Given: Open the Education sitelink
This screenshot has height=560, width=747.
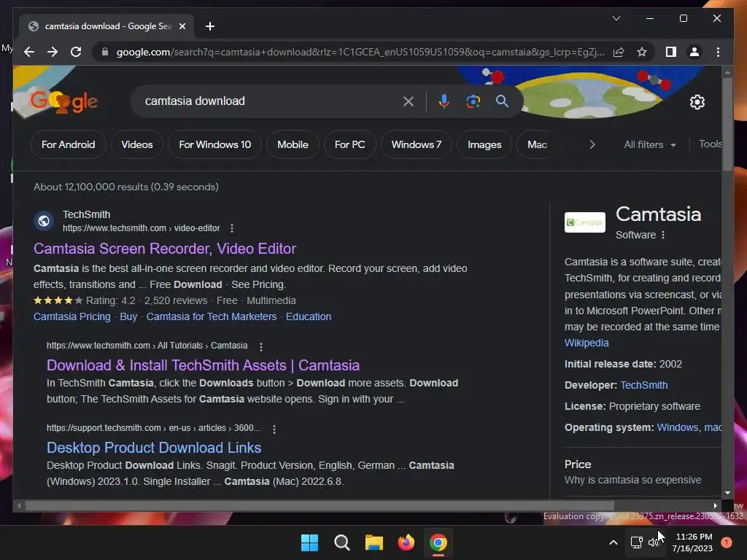Looking at the screenshot, I should (309, 316).
